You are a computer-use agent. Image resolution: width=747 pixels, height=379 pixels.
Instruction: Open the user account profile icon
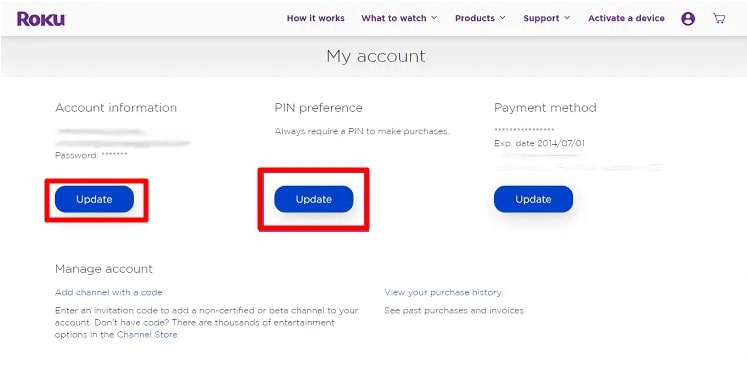pos(688,19)
